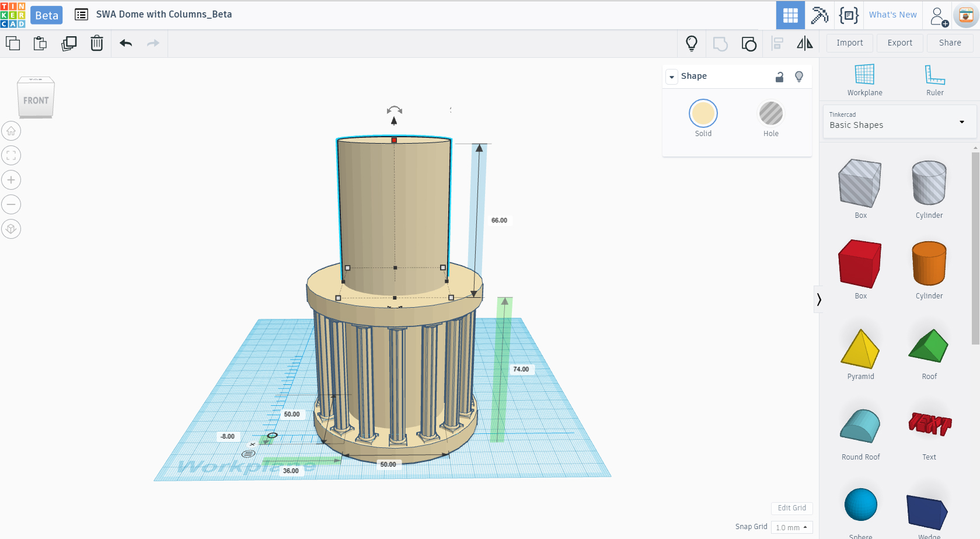Click the red top height handle
Viewport: 980px width, 539px height.
(394, 140)
